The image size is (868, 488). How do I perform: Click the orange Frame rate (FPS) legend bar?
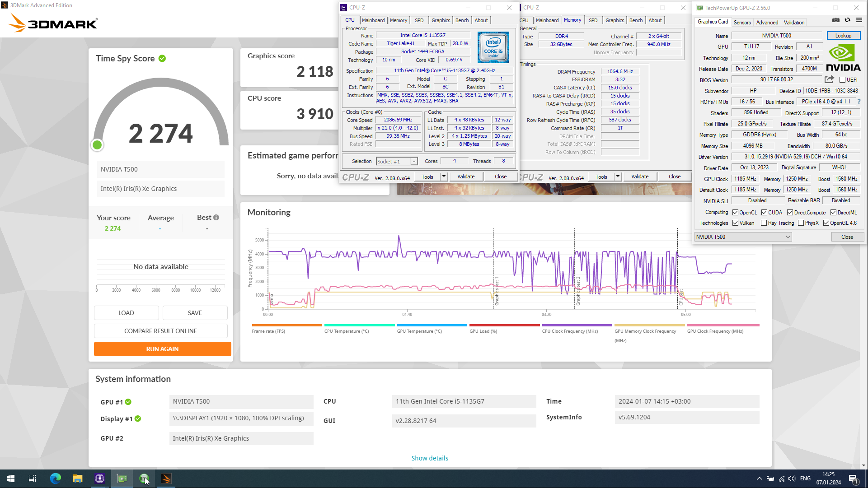pyautogui.click(x=287, y=325)
